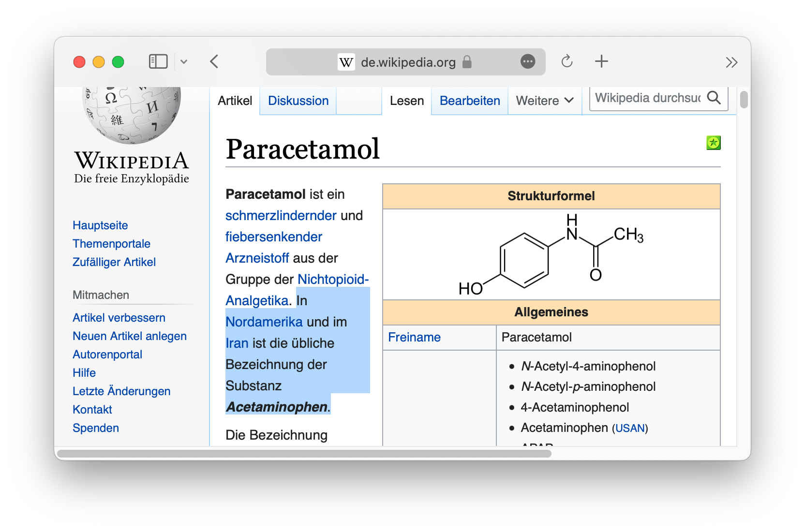This screenshot has width=805, height=532.
Task: Click the bold Acetaminophen word
Action: (277, 407)
